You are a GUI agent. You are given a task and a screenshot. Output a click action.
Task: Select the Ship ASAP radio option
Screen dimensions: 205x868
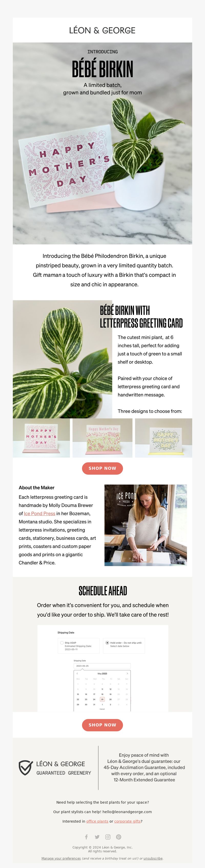click(62, 643)
